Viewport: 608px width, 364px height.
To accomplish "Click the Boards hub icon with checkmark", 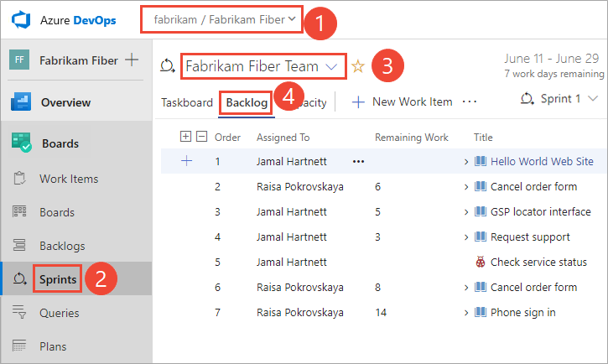I will tap(21, 143).
